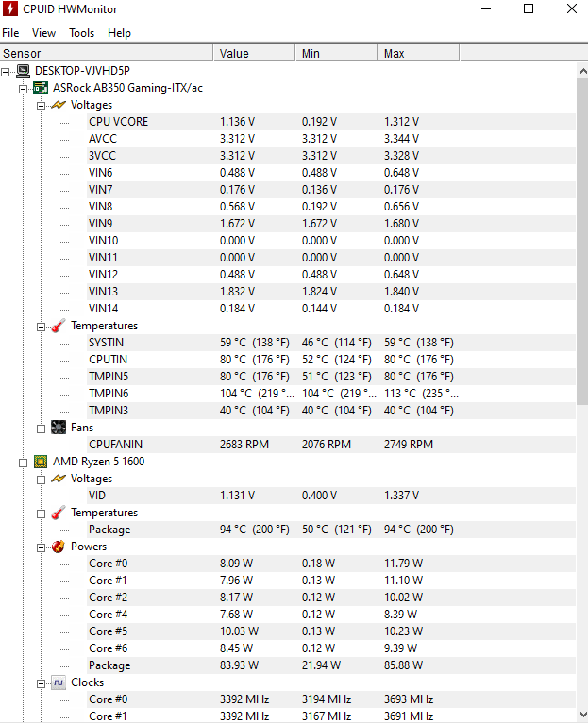Select the Package temperature row
The width and height of the screenshot is (588, 724).
331,530
